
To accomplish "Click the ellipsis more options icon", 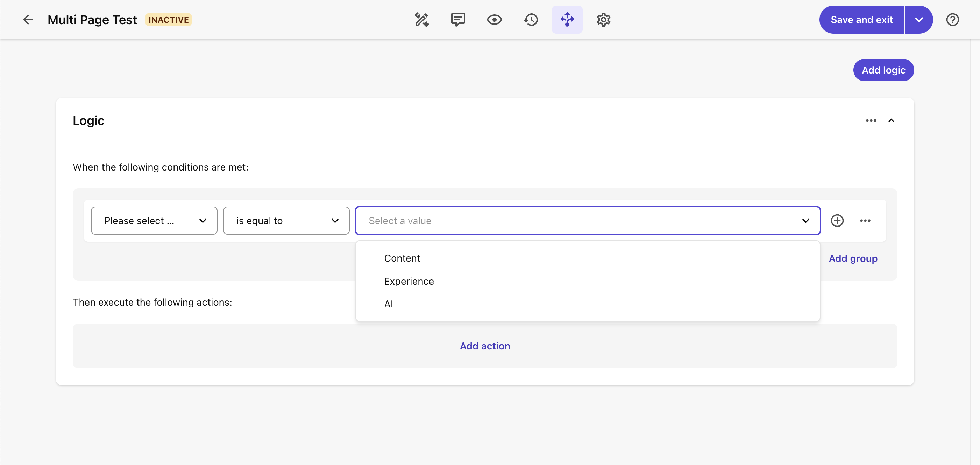I will pyautogui.click(x=865, y=220).
